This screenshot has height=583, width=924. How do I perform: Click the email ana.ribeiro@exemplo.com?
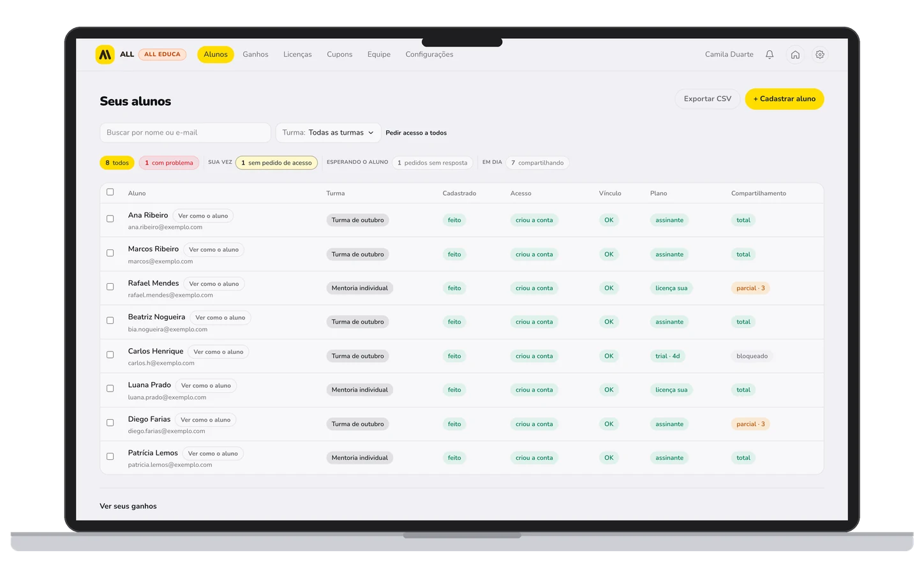(165, 227)
